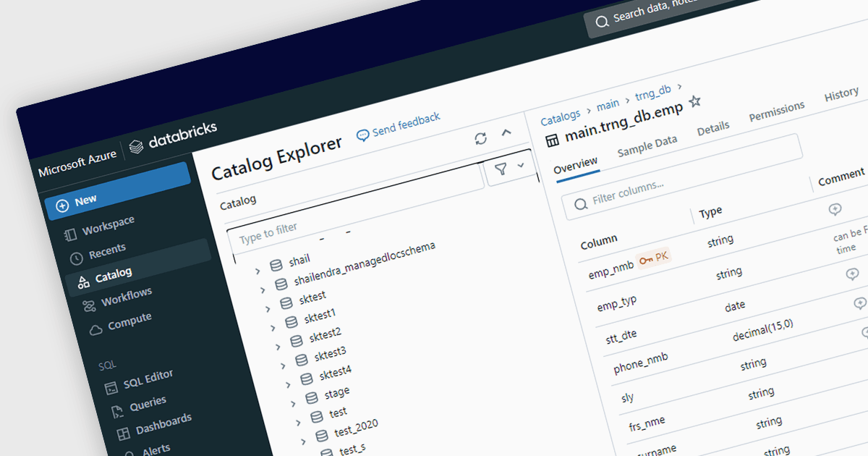Select stage schema in the tree
This screenshot has width=868, height=456.
click(x=337, y=392)
